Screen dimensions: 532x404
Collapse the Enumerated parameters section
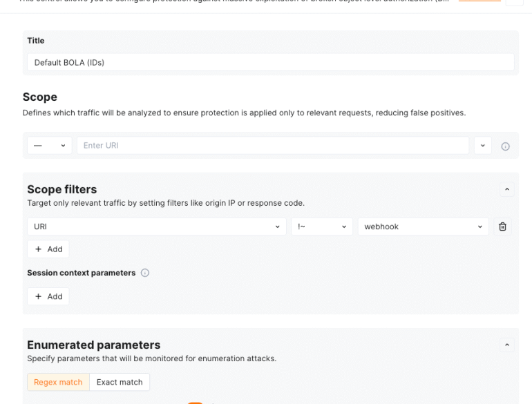[x=506, y=345]
